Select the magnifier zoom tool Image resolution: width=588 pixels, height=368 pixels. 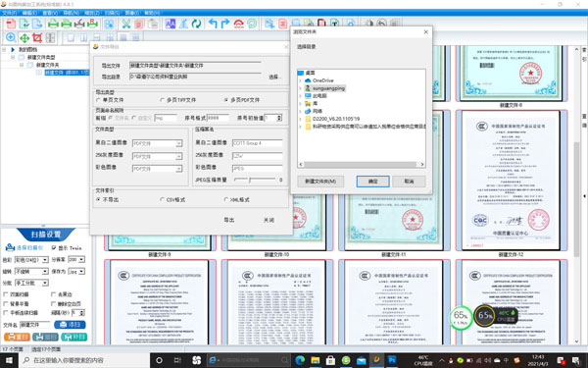pyautogui.click(x=11, y=37)
